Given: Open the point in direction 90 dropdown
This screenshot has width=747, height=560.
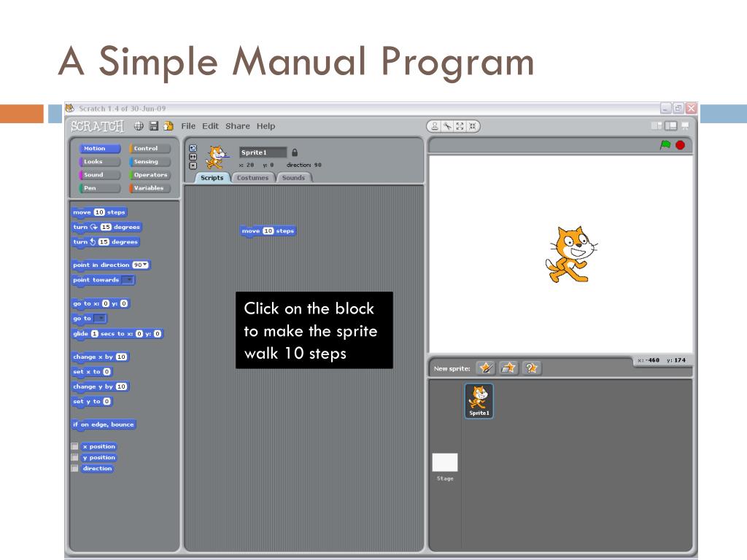Looking at the screenshot, I should (x=141, y=265).
